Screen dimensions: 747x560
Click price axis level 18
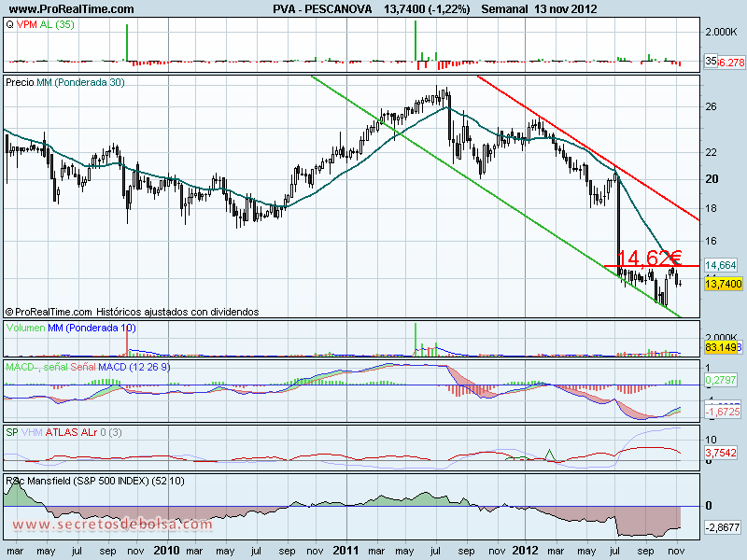tap(711, 208)
